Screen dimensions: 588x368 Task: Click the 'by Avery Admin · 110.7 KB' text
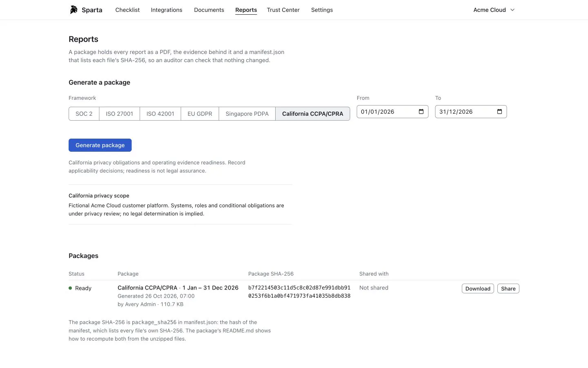150,304
